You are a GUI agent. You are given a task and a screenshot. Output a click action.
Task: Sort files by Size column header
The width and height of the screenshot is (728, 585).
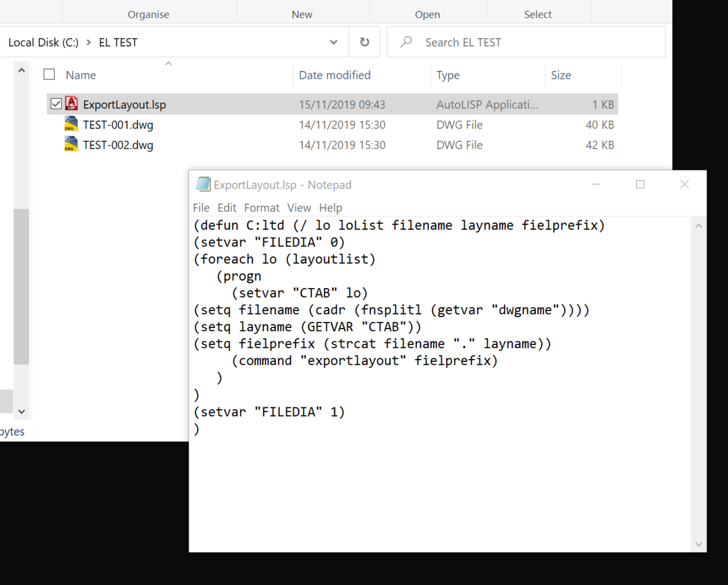[x=561, y=75]
